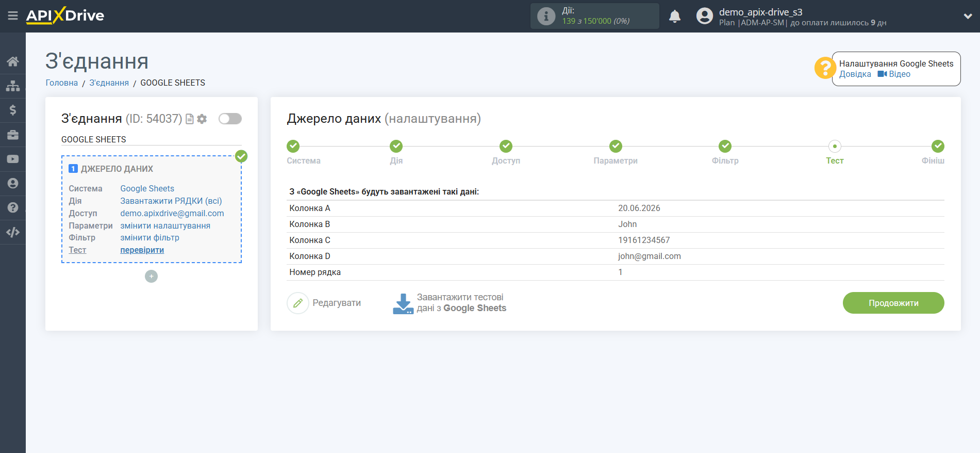Click the actions counter 139 з 150'000

click(595, 21)
